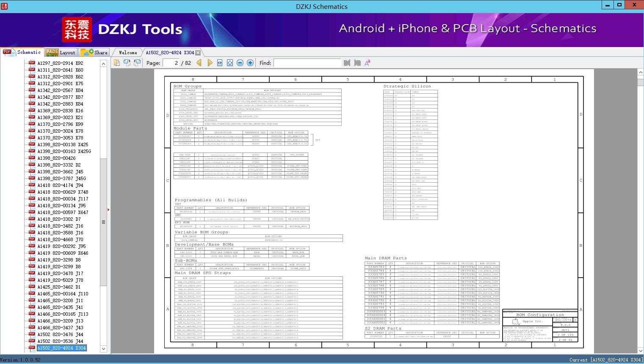Click the PDF icon beside A1418_820-3302 D7
Screen dimensions: 644x364
point(32,219)
